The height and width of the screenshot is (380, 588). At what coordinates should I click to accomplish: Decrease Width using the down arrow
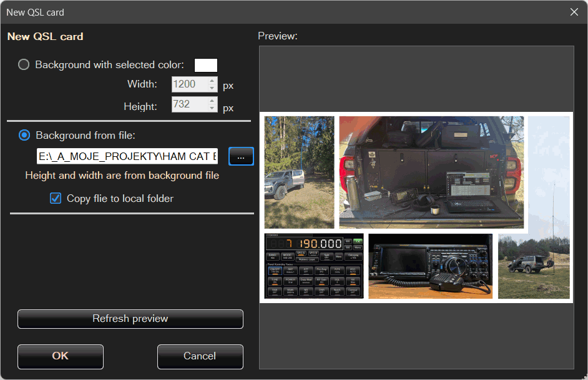pyautogui.click(x=212, y=88)
